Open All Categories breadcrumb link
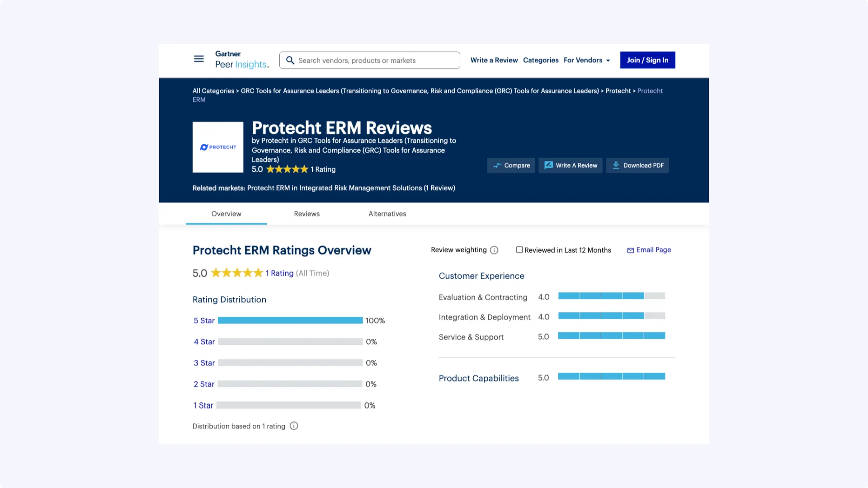Viewport: 868px width, 488px height. click(x=213, y=91)
